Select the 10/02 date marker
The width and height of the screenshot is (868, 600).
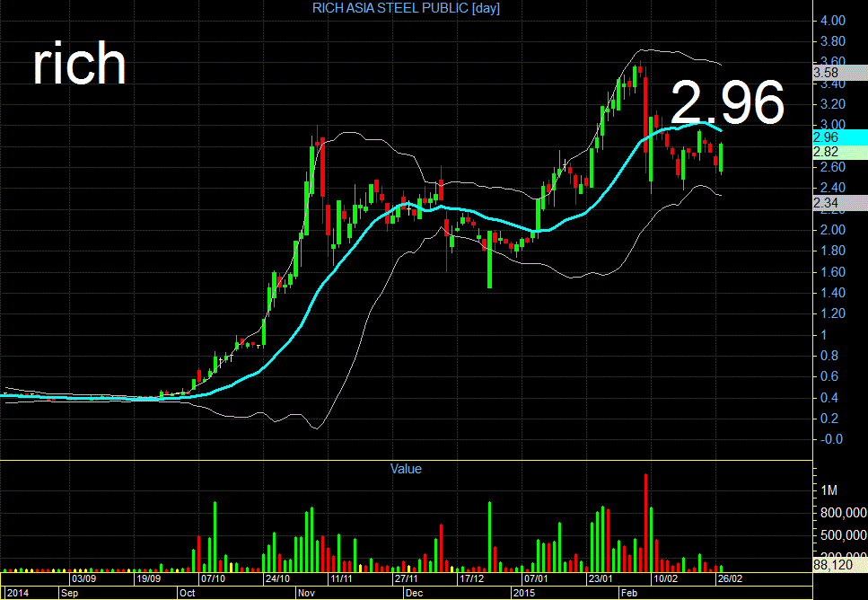point(665,579)
